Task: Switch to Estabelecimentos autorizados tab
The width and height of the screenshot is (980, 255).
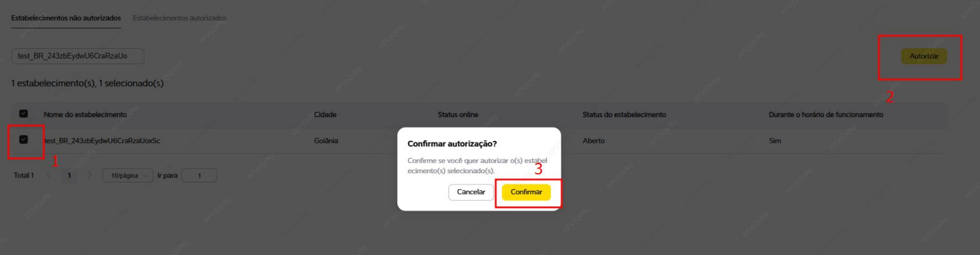Action: [x=179, y=18]
